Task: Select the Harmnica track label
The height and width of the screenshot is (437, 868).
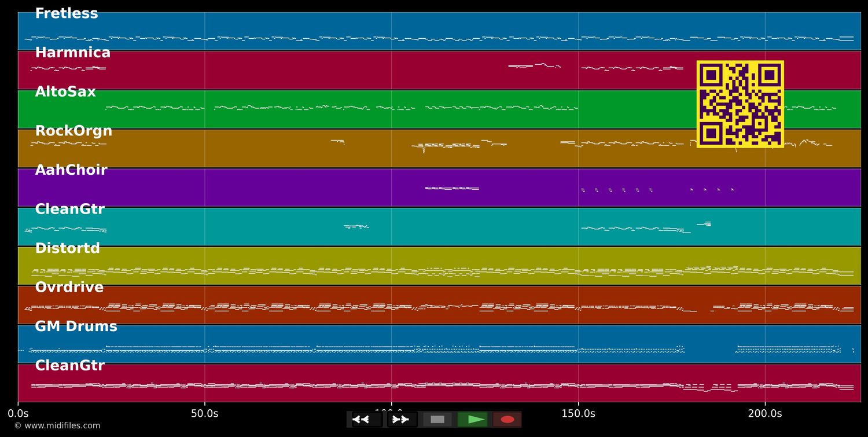Action: [x=73, y=53]
